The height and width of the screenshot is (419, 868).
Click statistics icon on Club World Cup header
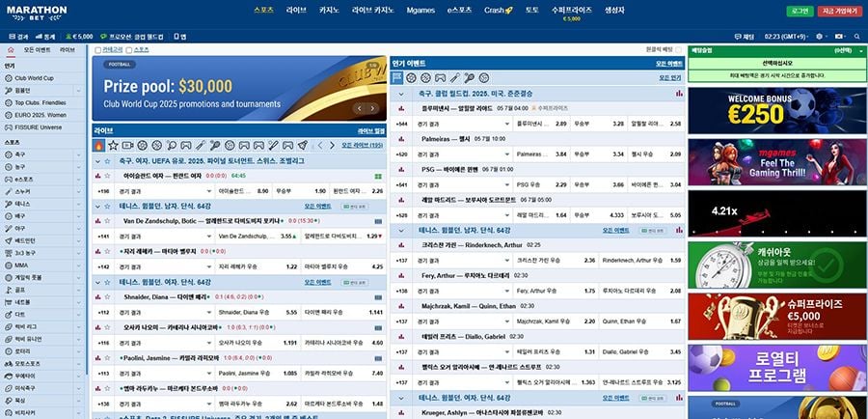(679, 94)
